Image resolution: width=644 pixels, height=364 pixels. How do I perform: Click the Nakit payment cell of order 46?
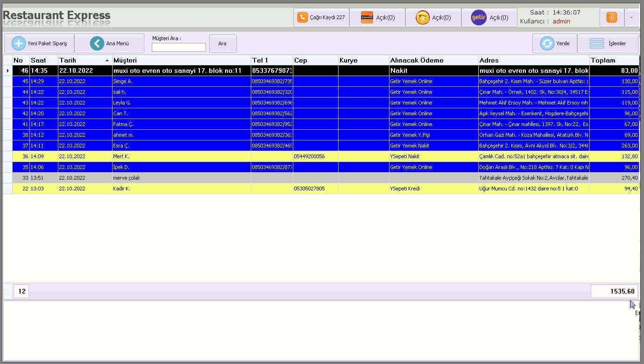coord(434,70)
